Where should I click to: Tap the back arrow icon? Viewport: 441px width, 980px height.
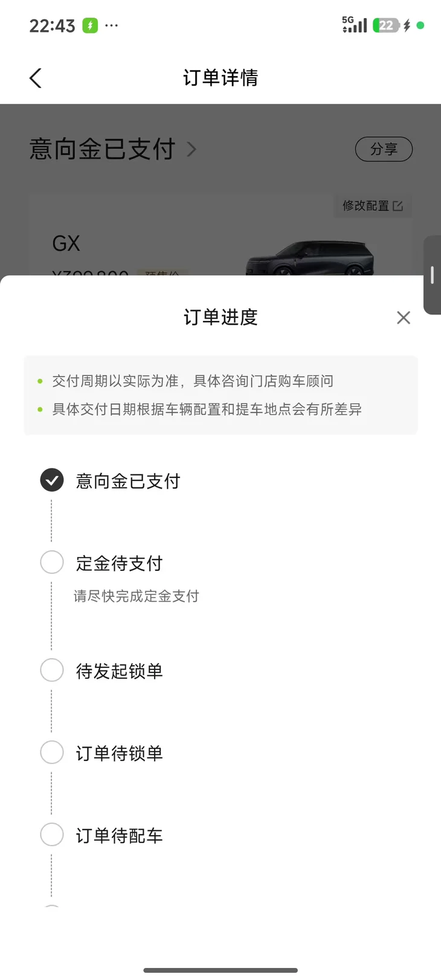[36, 78]
